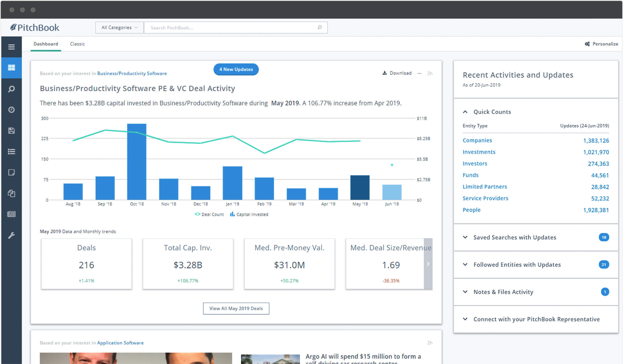Click the 4 New Updates button
623x364 pixels.
236,69
